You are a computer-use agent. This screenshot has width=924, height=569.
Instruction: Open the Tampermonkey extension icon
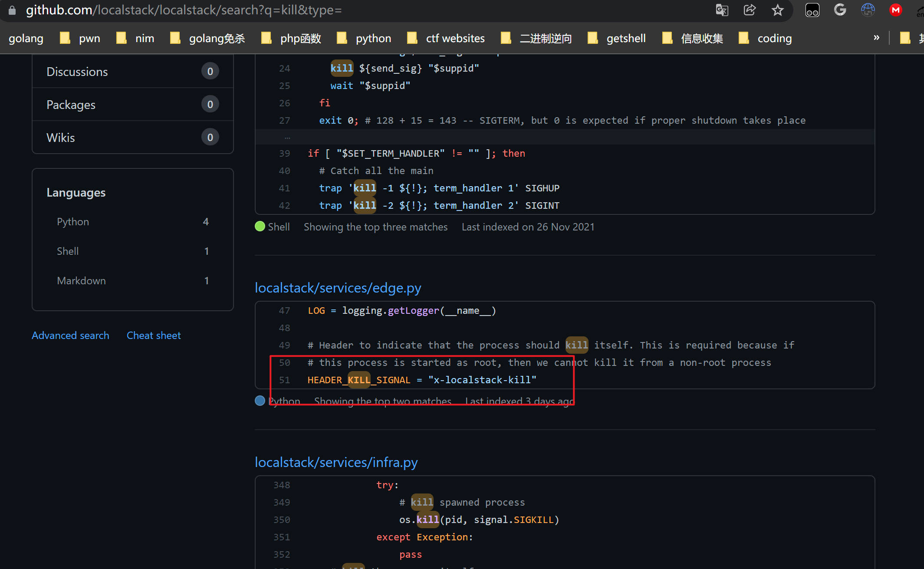tap(812, 10)
